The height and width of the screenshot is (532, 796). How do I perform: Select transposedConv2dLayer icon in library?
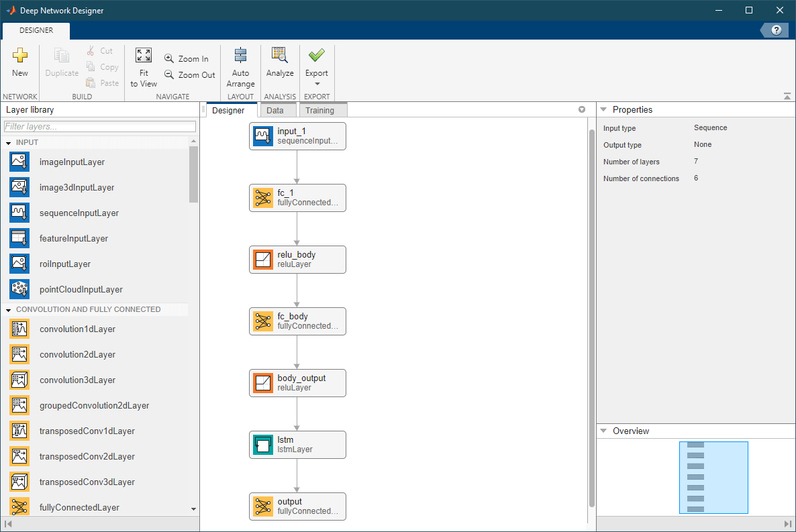click(x=19, y=456)
